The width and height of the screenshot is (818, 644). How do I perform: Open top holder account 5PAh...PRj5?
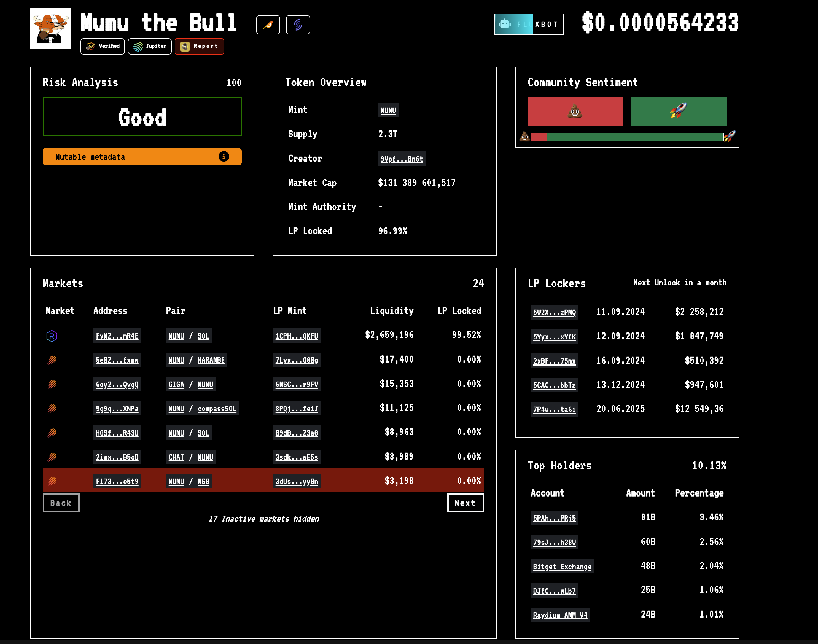click(555, 518)
